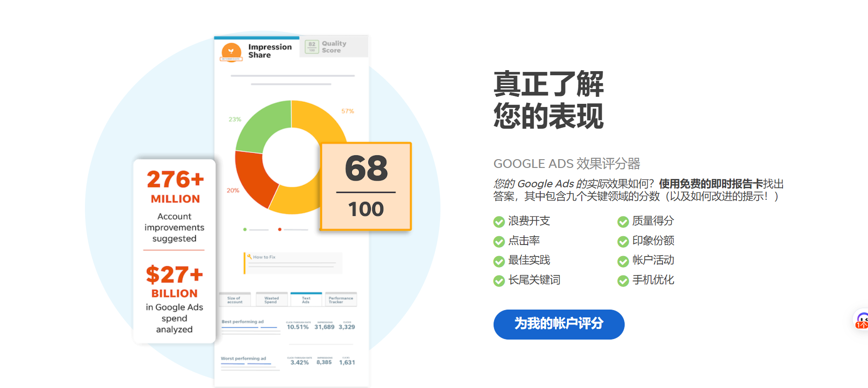Click the bold 使用免费的即时报告卡 text
The image size is (868, 388).
coord(711,184)
